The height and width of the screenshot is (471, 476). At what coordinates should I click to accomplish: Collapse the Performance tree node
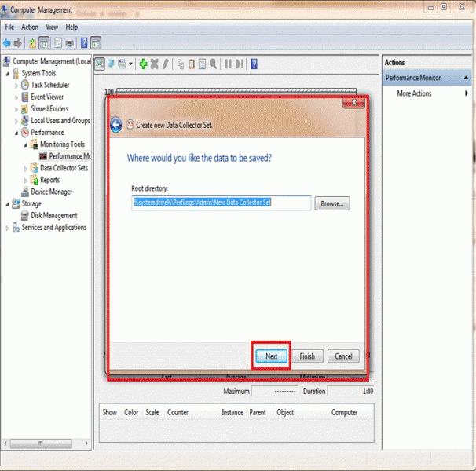(16, 133)
